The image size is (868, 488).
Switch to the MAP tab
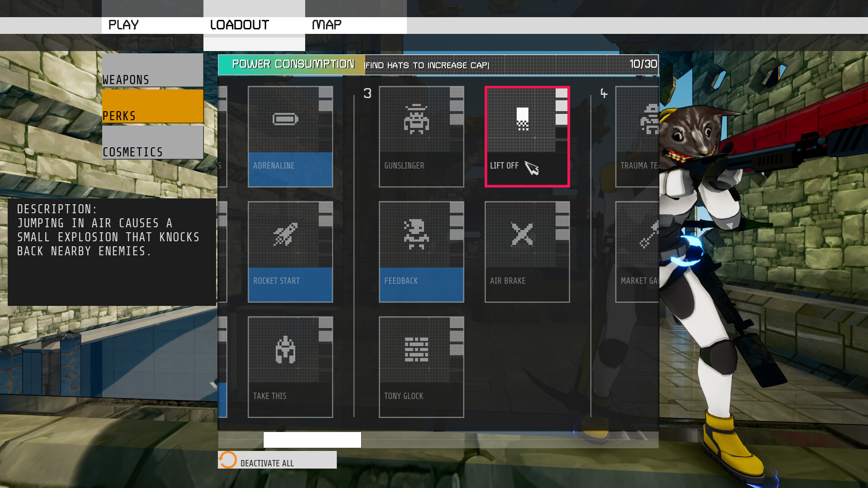pyautogui.click(x=326, y=24)
